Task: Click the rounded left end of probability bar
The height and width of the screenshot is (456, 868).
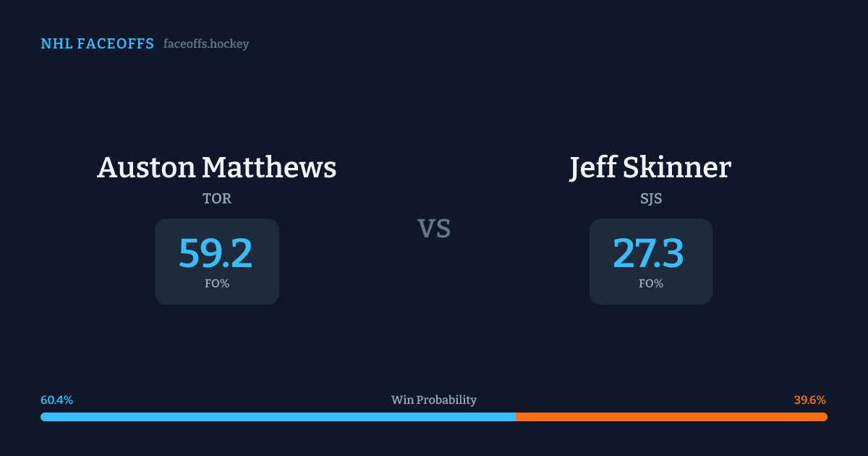Action: click(43, 417)
